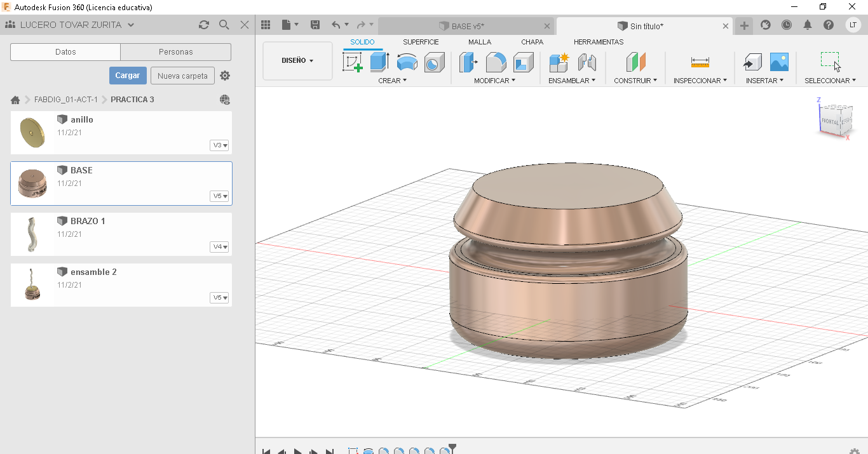
Task: Expand the INSPECCIONAR menu
Action: click(x=700, y=81)
